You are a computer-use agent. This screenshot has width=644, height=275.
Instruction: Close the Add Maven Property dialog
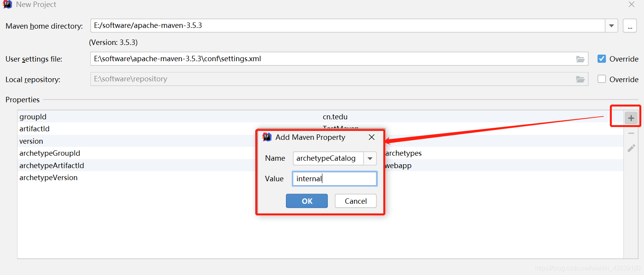tap(372, 137)
